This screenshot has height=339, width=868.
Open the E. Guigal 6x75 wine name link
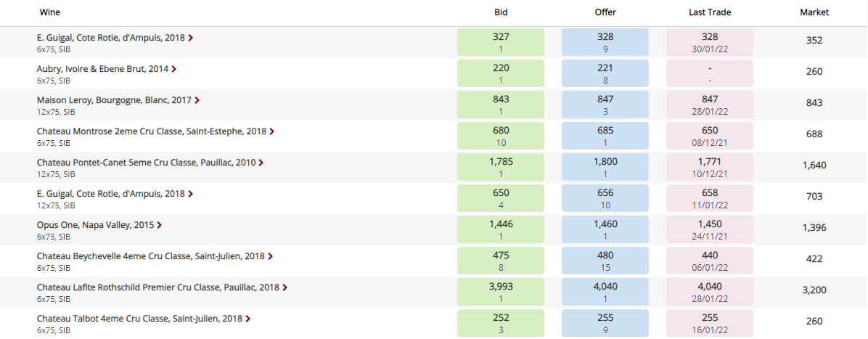(111, 38)
